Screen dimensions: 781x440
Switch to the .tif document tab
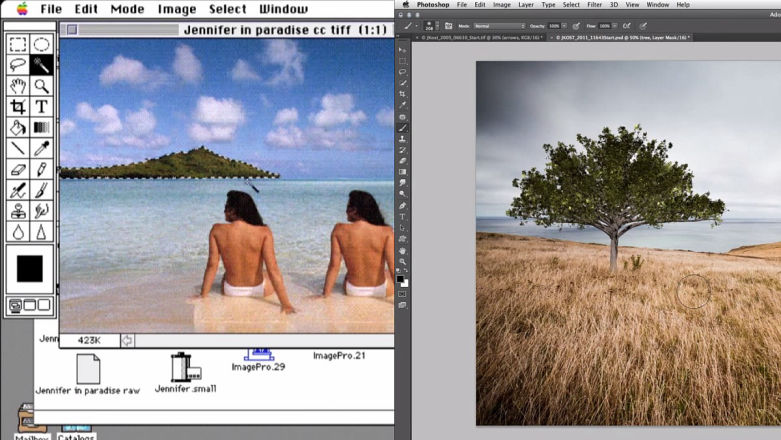(481, 37)
